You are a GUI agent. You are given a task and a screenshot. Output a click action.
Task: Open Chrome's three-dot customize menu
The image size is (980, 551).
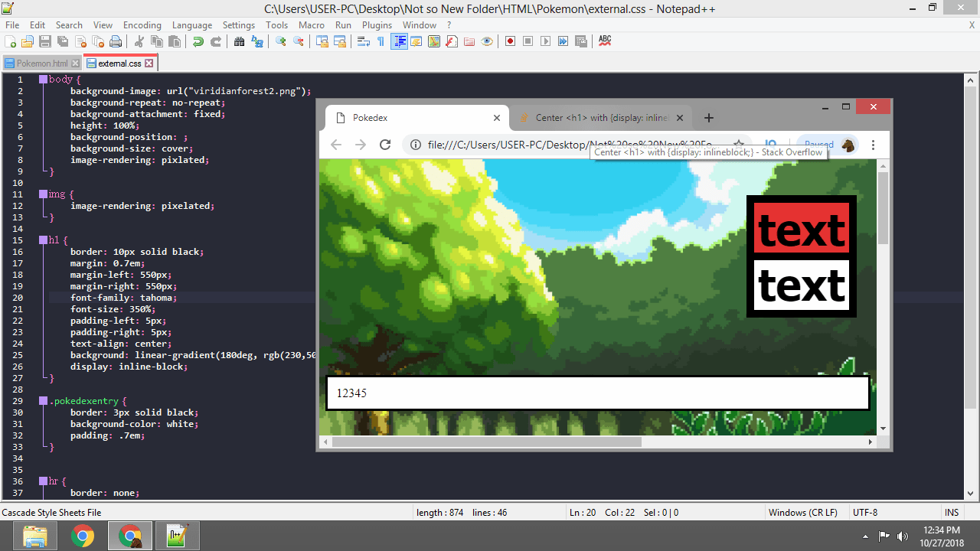(874, 145)
